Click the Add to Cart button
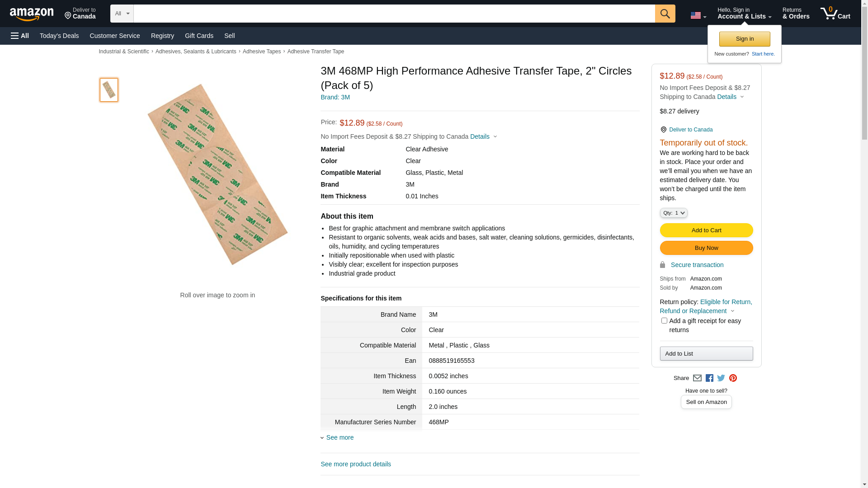Image resolution: width=868 pixels, height=488 pixels. click(706, 230)
